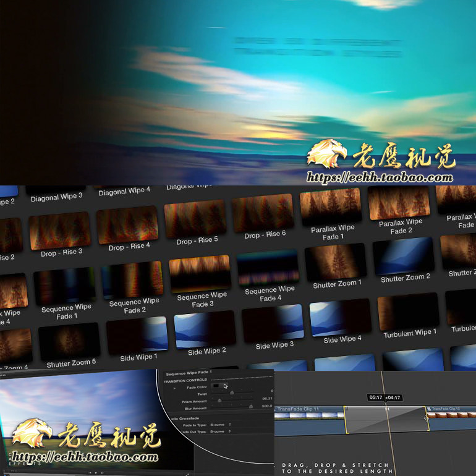The image size is (476, 476).
Task: Select the Drop - Rise 4 thumbnail
Action: [127, 225]
